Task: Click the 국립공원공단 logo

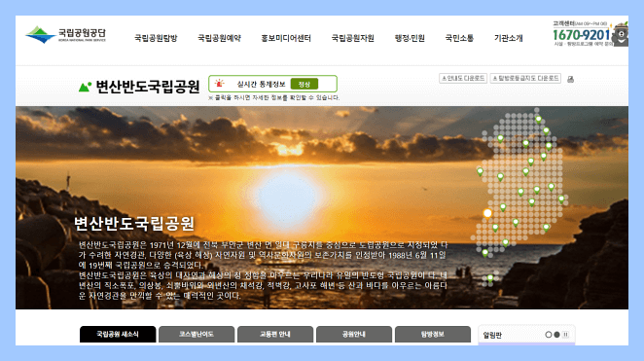Action: point(66,34)
